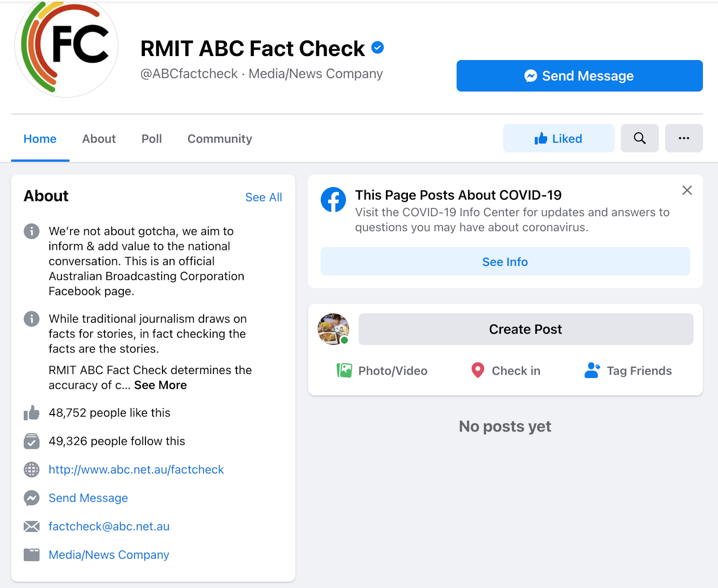This screenshot has width=718, height=588.
Task: Switch to the About tab
Action: 99,139
